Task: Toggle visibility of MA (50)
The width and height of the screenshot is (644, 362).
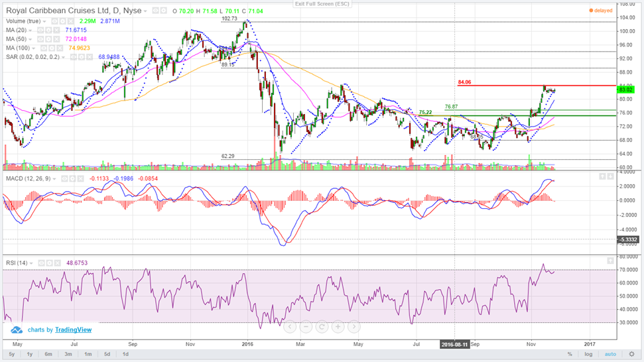Action: pos(40,39)
